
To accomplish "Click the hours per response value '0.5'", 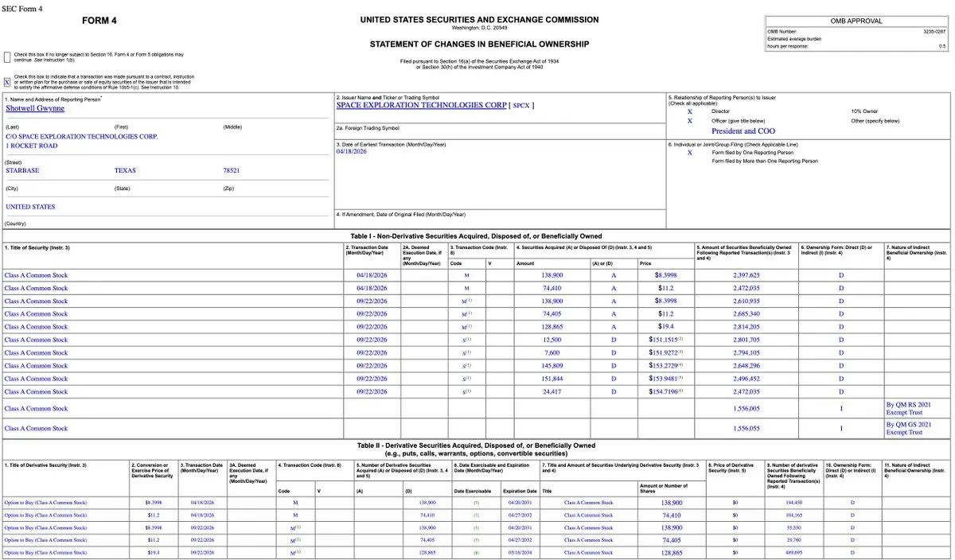I will [x=942, y=46].
